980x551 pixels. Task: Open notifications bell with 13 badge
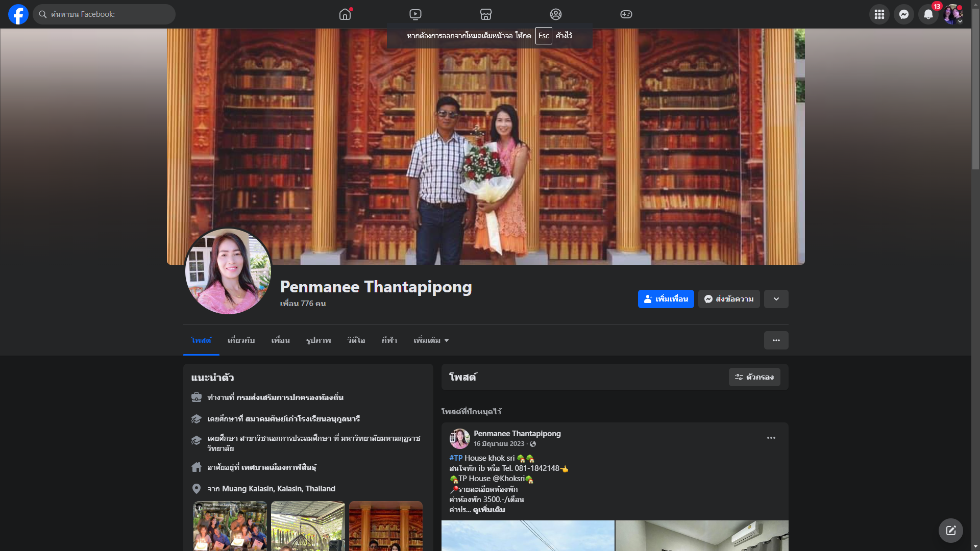pos(928,14)
